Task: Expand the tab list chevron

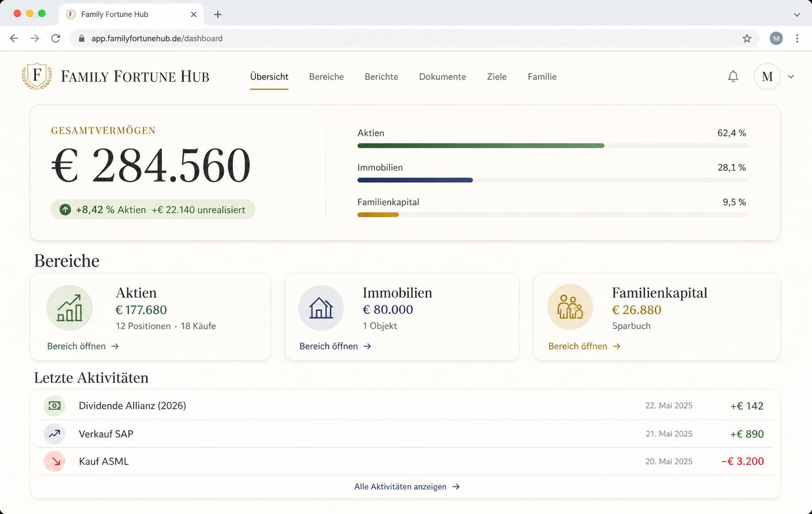Action: coord(797,15)
